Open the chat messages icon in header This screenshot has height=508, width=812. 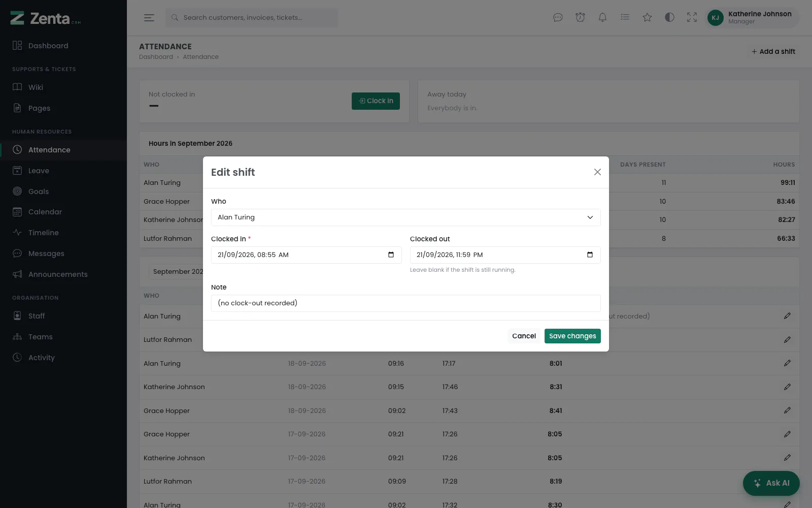point(558,18)
